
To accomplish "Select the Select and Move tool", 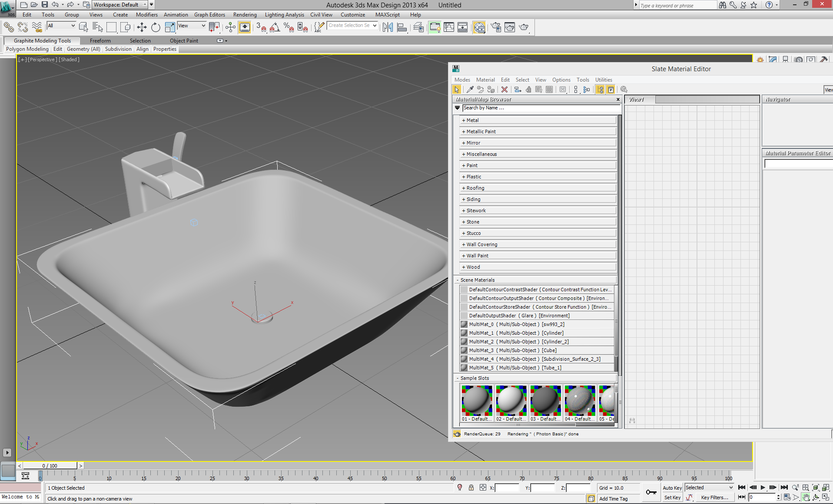I will click(x=142, y=27).
